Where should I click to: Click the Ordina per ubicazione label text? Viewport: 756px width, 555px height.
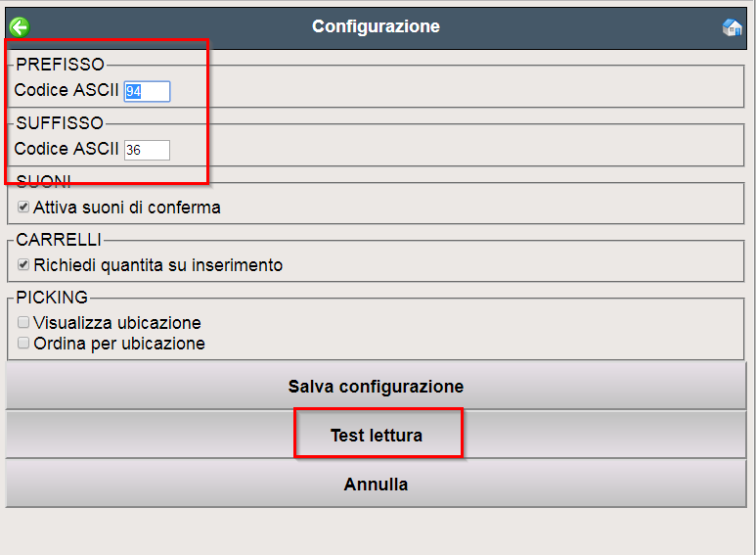[x=119, y=344]
